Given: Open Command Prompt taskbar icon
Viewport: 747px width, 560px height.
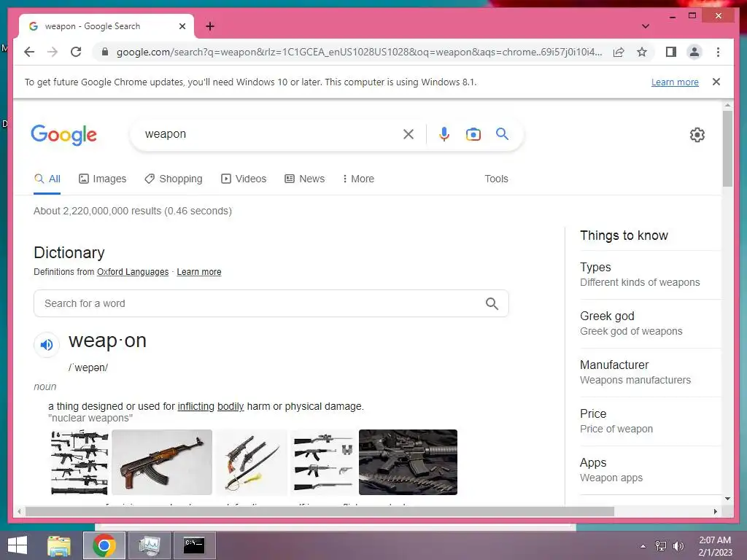Looking at the screenshot, I should pyautogui.click(x=194, y=545).
